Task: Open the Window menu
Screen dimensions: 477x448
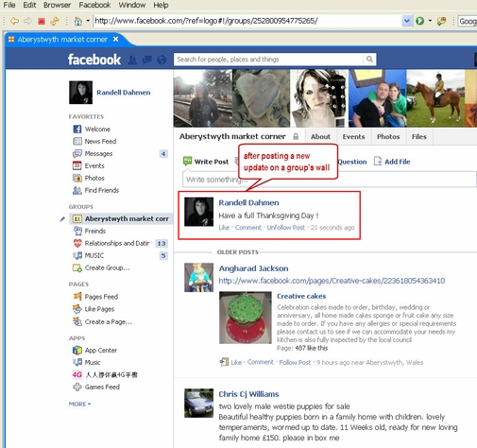Action: 132,5
